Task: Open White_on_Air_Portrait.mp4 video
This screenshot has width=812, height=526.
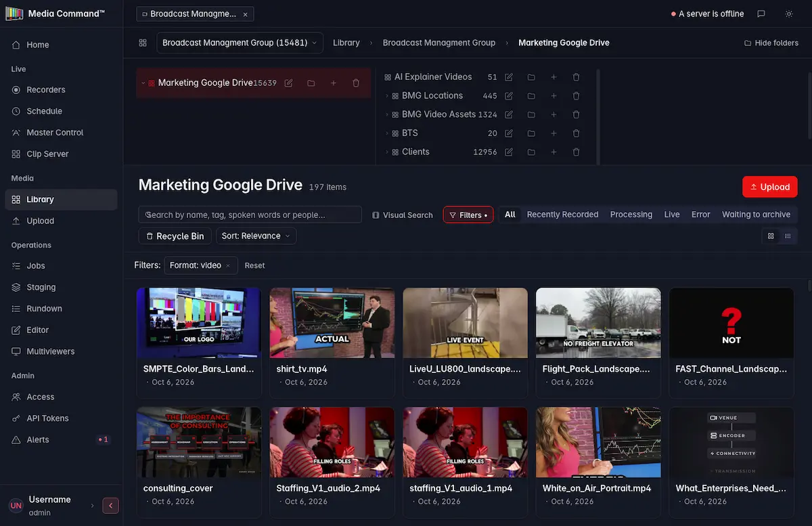Action: 598,442
